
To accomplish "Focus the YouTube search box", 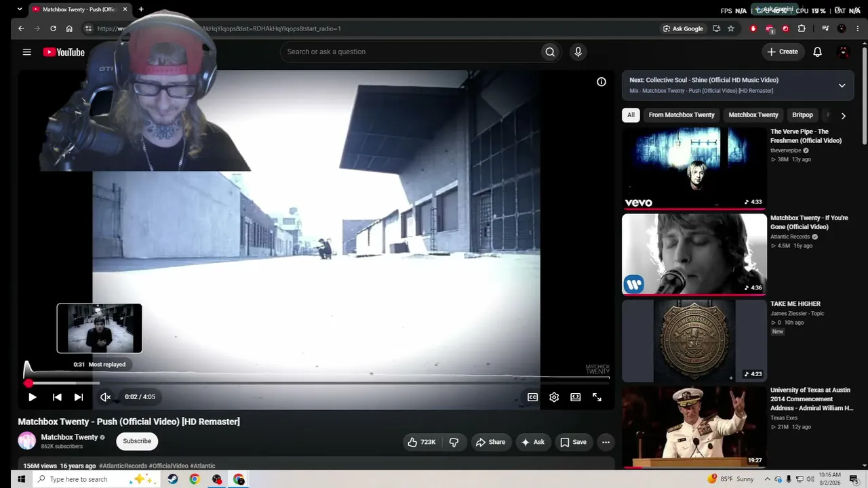I will tap(410, 52).
